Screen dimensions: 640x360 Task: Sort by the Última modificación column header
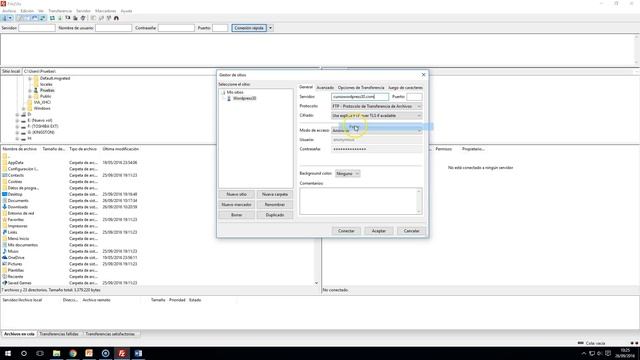(121, 149)
